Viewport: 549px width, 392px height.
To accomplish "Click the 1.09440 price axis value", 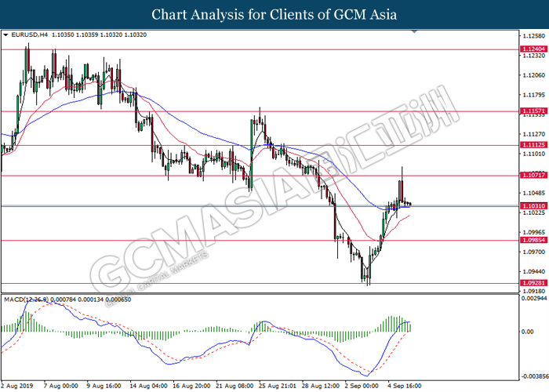I will tap(534, 271).
